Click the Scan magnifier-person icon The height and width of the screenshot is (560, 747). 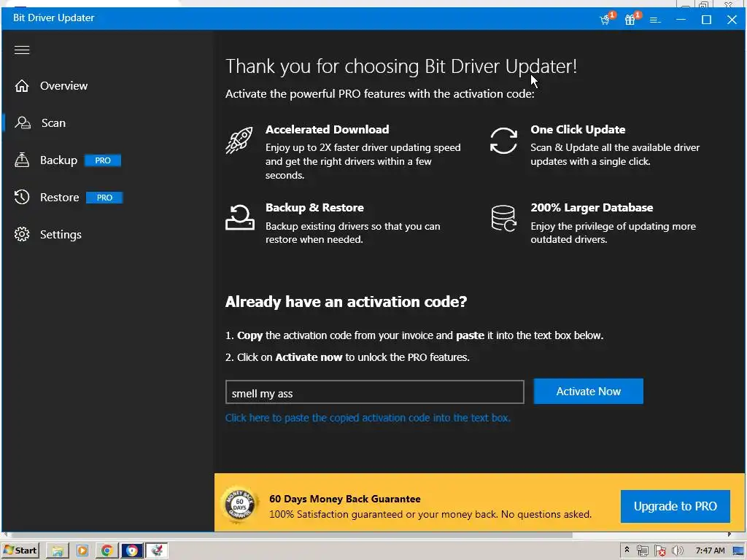click(23, 122)
